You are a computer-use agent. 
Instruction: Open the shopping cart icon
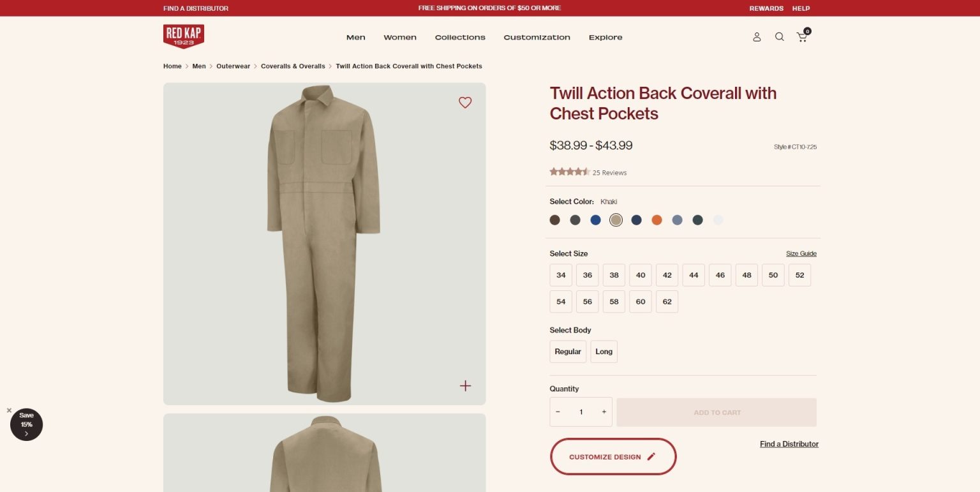[x=802, y=37]
